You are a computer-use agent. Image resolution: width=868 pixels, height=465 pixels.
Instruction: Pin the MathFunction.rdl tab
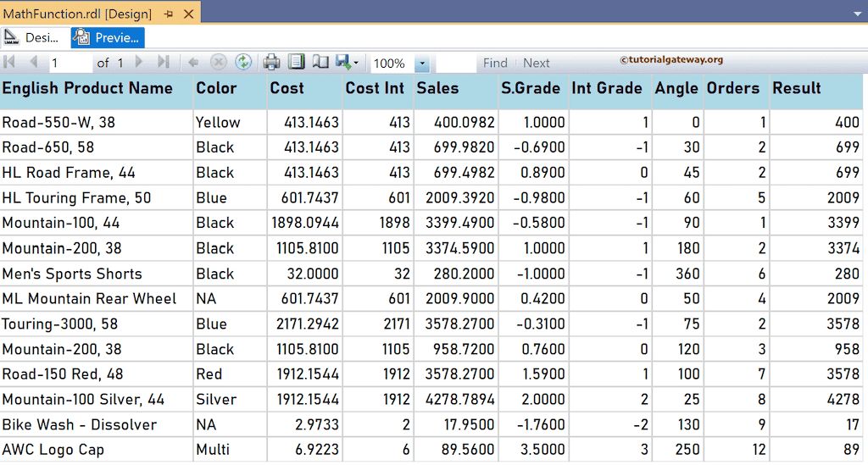pos(169,14)
